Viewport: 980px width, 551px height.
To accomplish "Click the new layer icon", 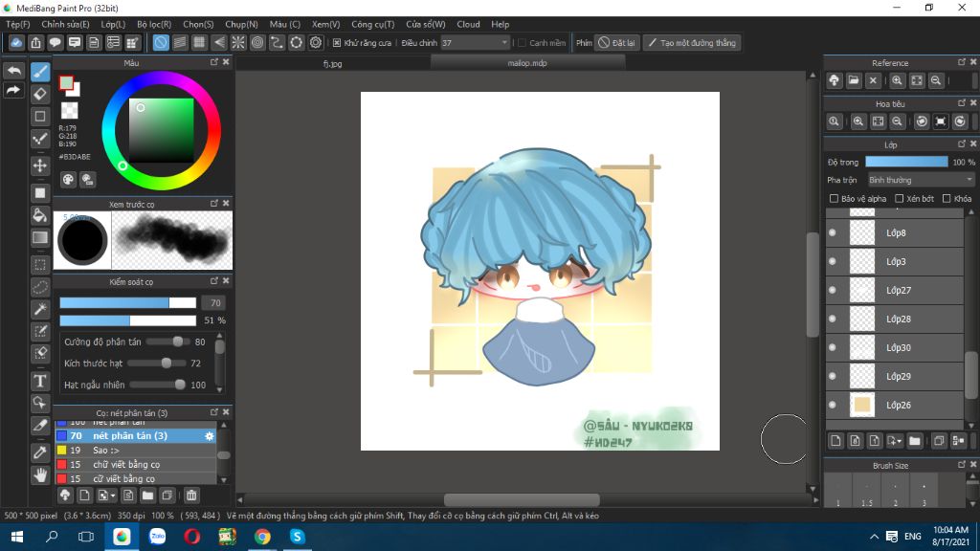I will tap(835, 440).
